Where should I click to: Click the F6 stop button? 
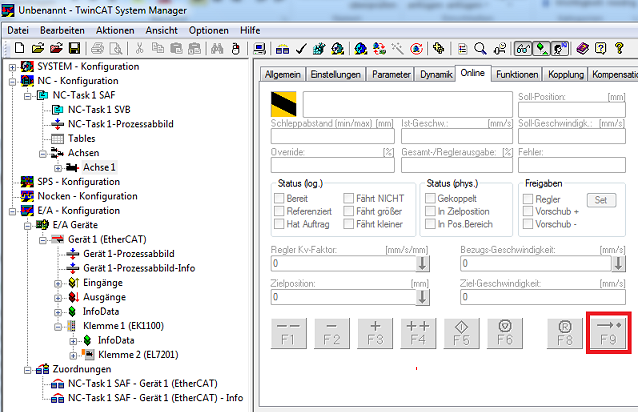pyautogui.click(x=505, y=333)
